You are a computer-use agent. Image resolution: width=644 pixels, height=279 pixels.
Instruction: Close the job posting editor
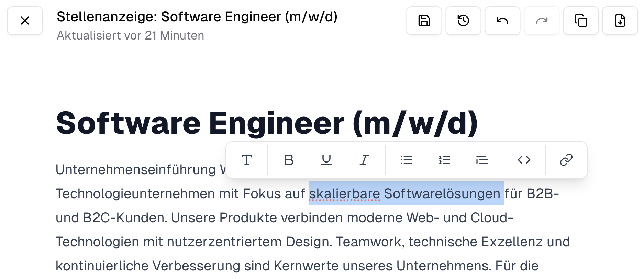[x=25, y=21]
